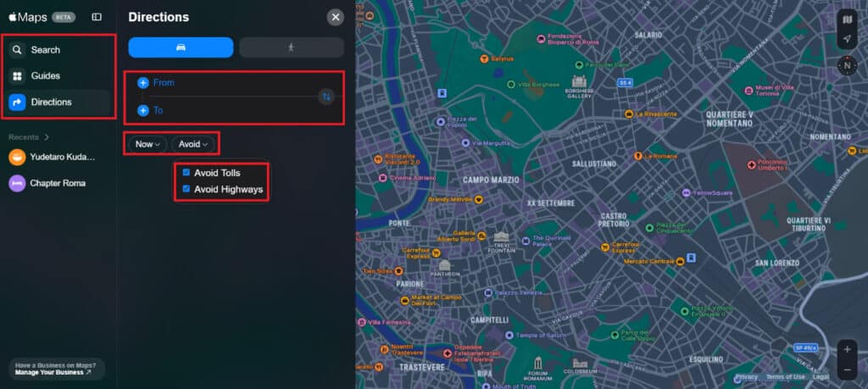The height and width of the screenshot is (389, 868).
Task: Select the Villa Farnesina pin
Action: [362, 322]
